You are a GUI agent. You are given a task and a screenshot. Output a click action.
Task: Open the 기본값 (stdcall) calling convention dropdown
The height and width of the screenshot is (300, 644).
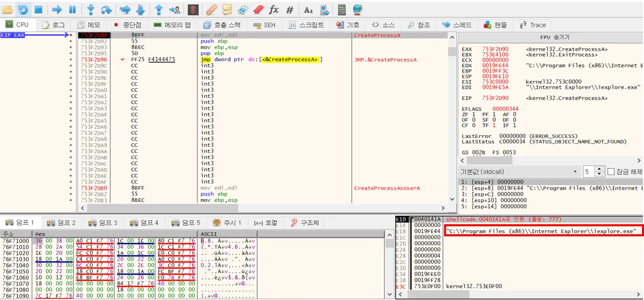[519, 172]
